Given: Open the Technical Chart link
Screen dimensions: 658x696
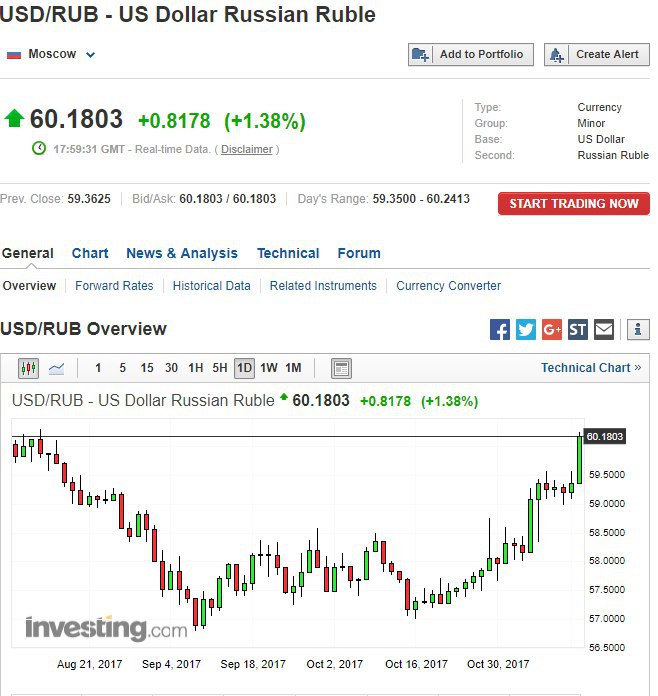Looking at the screenshot, I should (x=591, y=368).
